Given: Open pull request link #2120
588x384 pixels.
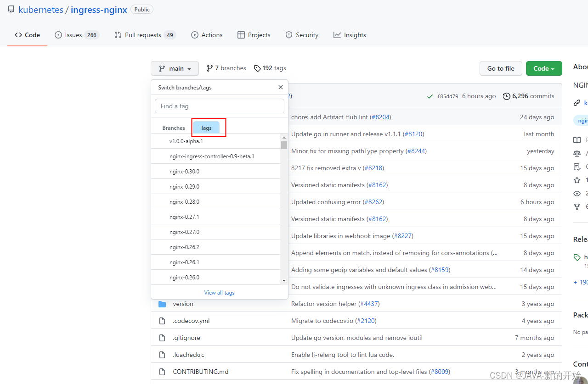Looking at the screenshot, I should pyautogui.click(x=366, y=321).
